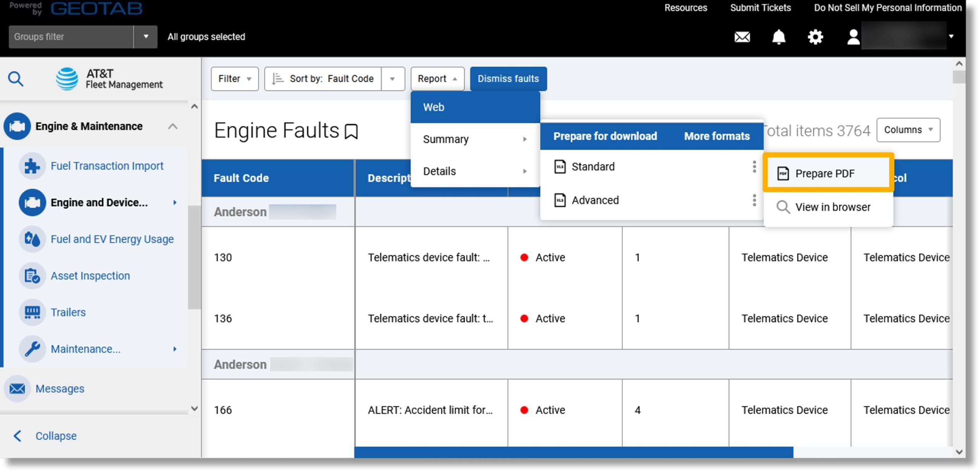The height and width of the screenshot is (472, 980).
Task: Click the Maintenance wrench icon
Action: 32,349
